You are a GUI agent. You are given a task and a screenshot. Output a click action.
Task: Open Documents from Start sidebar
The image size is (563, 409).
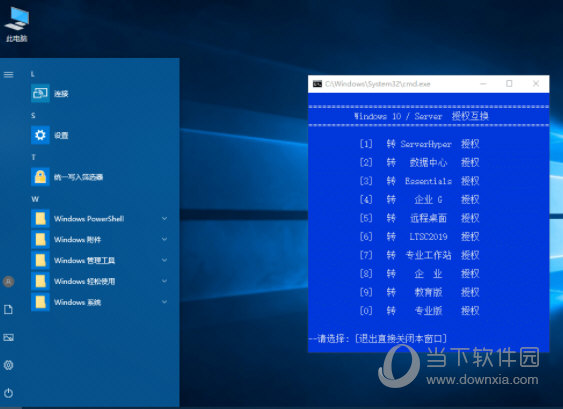click(8, 310)
